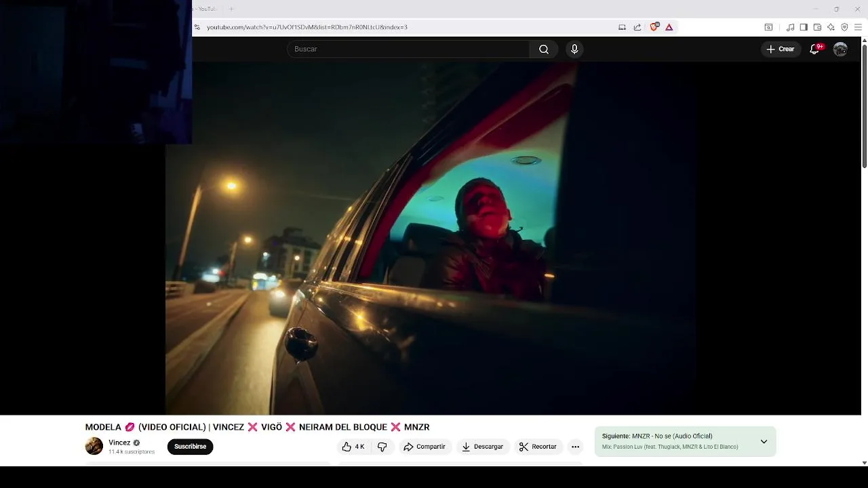The height and width of the screenshot is (488, 868).
Task: Open Brave Rewards triangle icon
Action: pyautogui.click(x=669, y=27)
